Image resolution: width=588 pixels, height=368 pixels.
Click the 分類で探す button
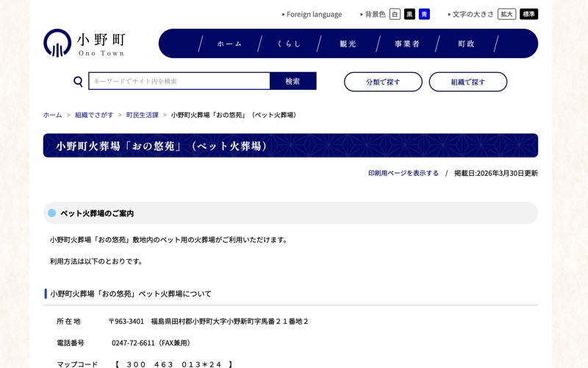click(x=383, y=82)
